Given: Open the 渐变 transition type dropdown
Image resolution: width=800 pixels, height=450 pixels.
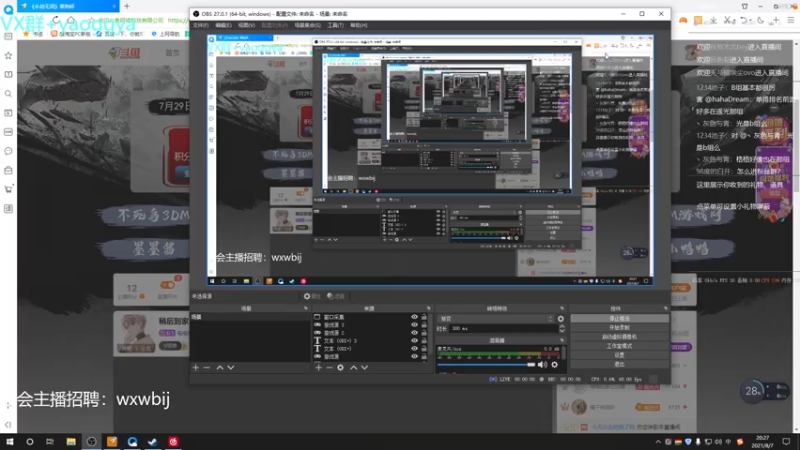Looking at the screenshot, I should (x=495, y=319).
